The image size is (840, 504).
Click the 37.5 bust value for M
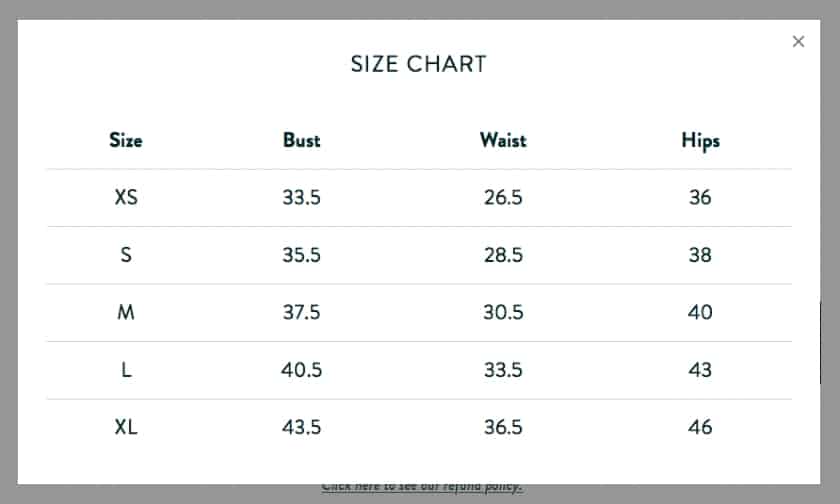(x=302, y=312)
